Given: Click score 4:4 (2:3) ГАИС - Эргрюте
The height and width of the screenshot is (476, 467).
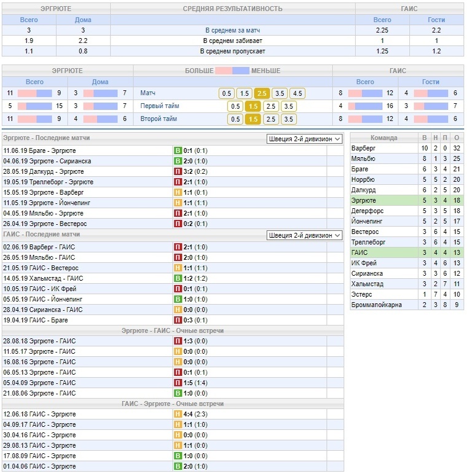Looking at the screenshot, I should pyautogui.click(x=195, y=414).
